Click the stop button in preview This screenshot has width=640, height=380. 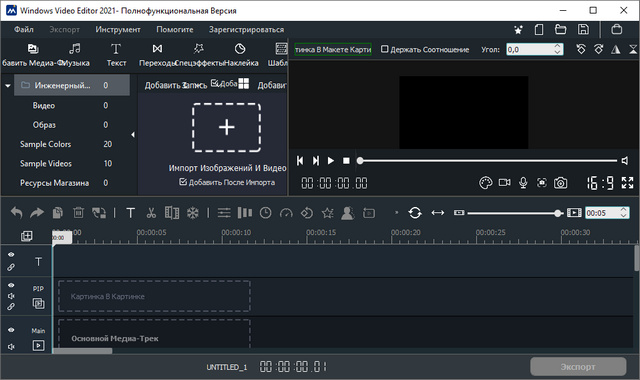[x=346, y=161]
